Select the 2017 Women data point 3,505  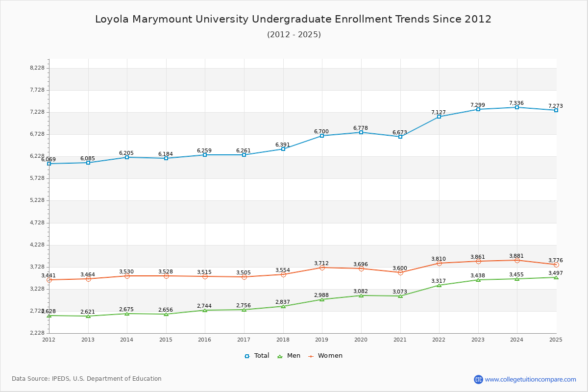point(244,277)
